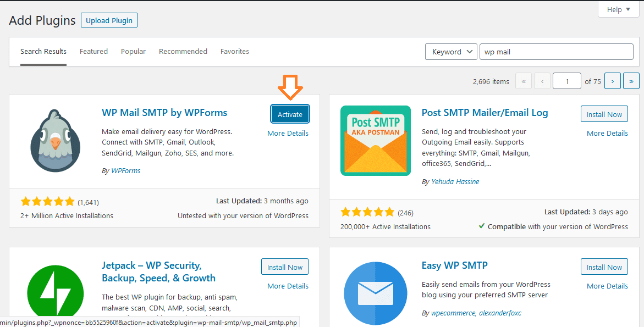Click the Easy WP SMTP blue envelope icon
The height and width of the screenshot is (327, 644).
(376, 293)
